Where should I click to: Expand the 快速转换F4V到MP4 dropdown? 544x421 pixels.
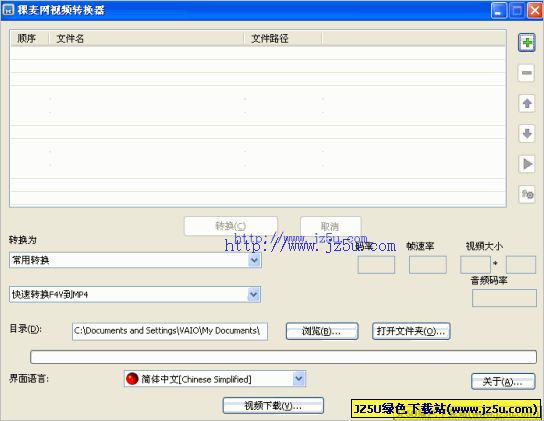coord(254,294)
